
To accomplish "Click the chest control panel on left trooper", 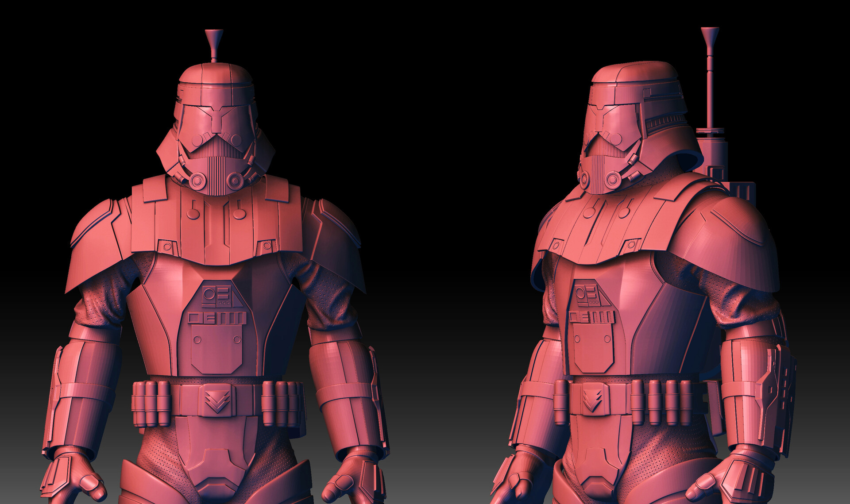I will tap(216, 294).
